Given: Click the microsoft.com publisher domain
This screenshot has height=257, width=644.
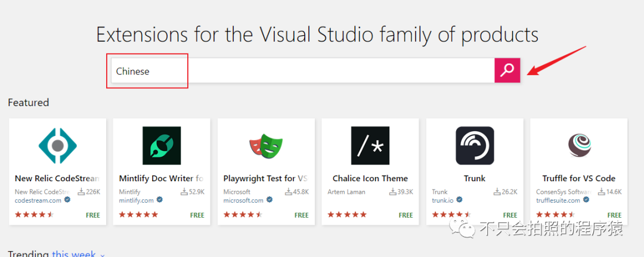Looking at the screenshot, I should coord(243,200).
